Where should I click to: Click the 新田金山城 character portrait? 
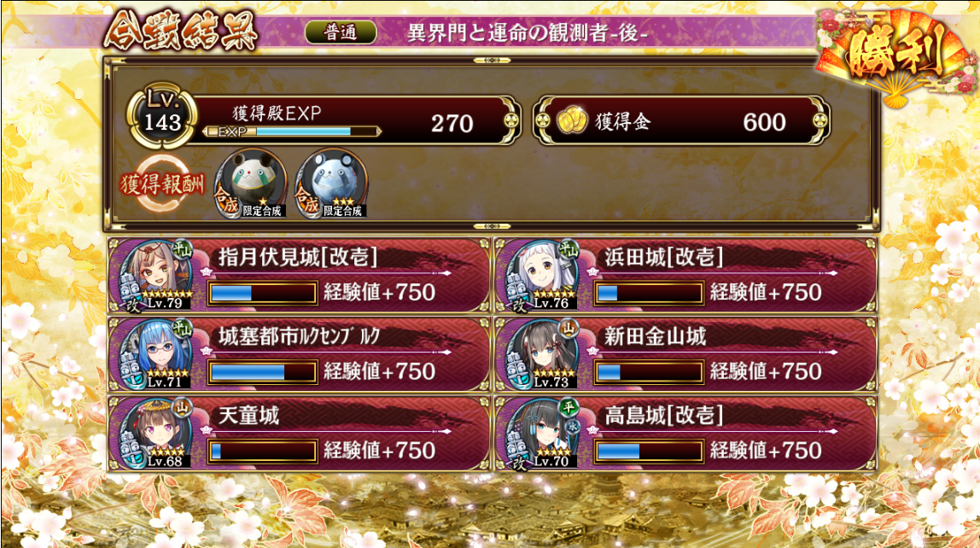click(x=540, y=354)
